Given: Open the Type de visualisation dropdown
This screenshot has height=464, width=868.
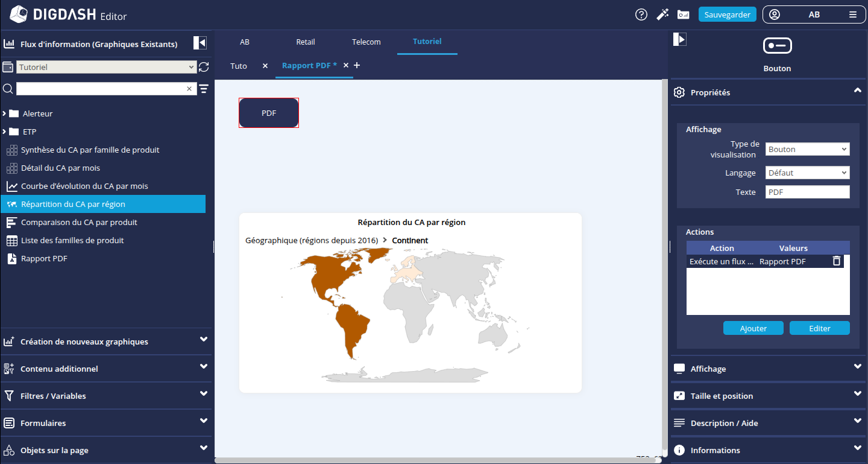Looking at the screenshot, I should click(807, 149).
